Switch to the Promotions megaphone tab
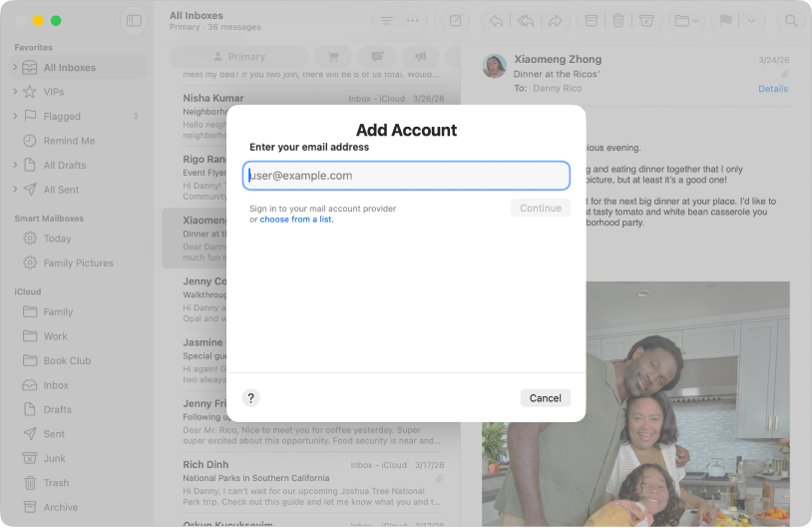This screenshot has height=528, width=812. [x=421, y=57]
